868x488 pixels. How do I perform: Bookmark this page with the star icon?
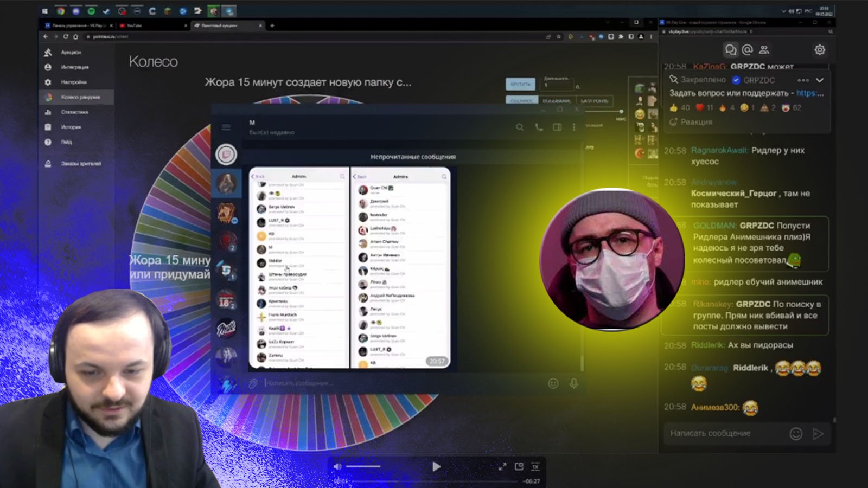click(558, 37)
